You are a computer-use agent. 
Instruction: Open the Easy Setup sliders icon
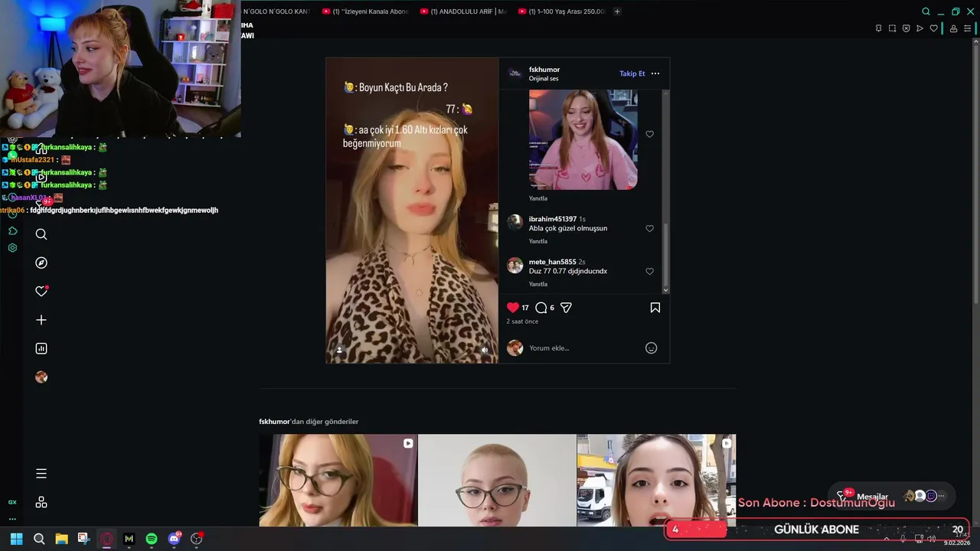(x=967, y=28)
